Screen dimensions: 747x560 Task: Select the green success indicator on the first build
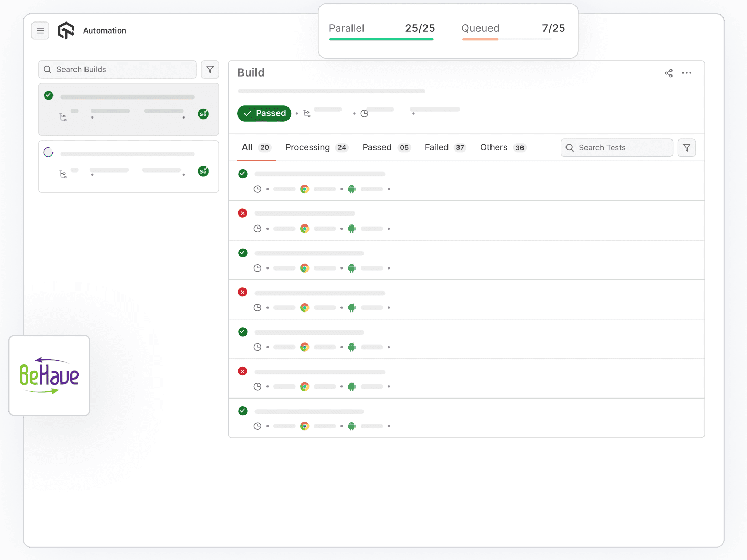[x=48, y=95]
